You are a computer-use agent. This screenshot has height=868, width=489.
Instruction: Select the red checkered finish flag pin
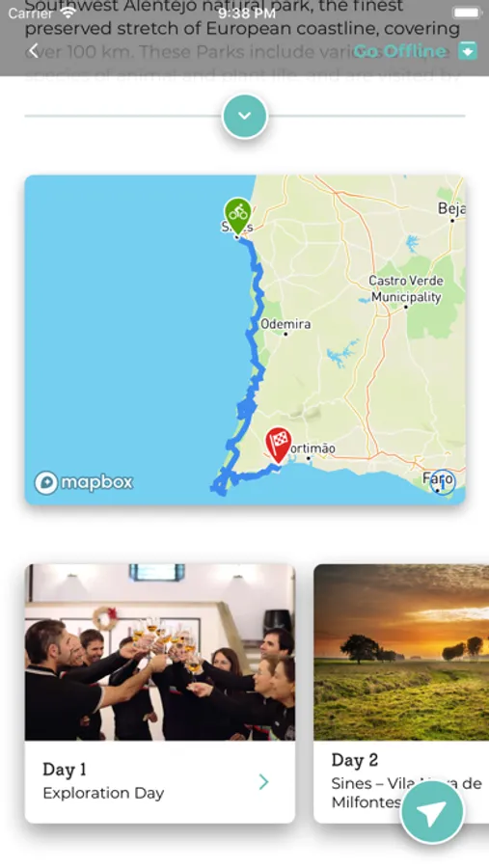279,445
